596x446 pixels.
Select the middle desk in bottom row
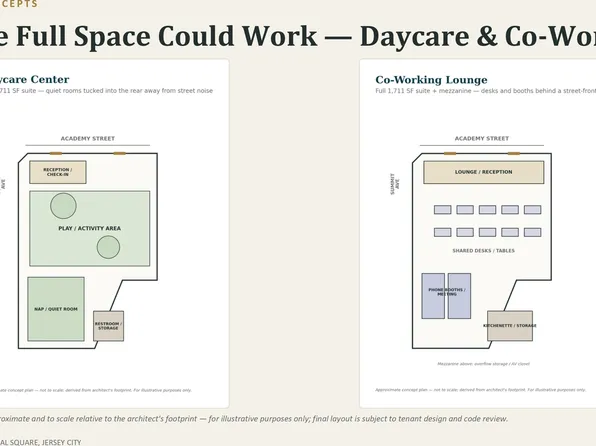pos(487,232)
